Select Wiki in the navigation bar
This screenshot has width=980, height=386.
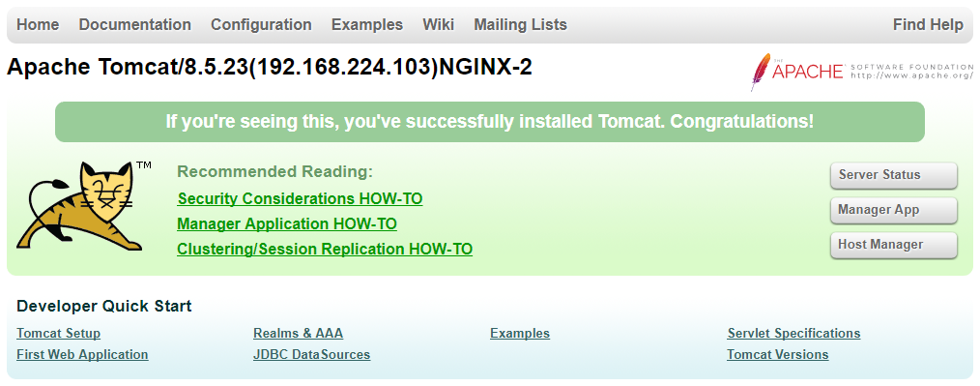tap(438, 24)
